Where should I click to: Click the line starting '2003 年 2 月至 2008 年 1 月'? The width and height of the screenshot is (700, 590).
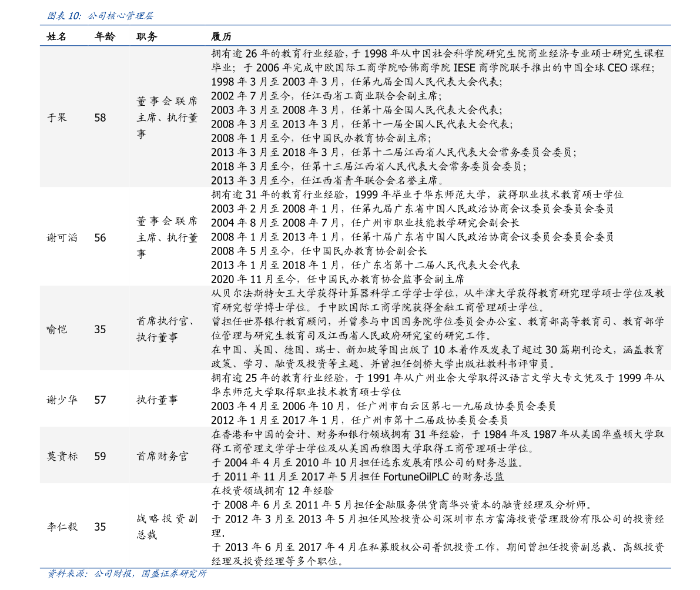(x=413, y=209)
